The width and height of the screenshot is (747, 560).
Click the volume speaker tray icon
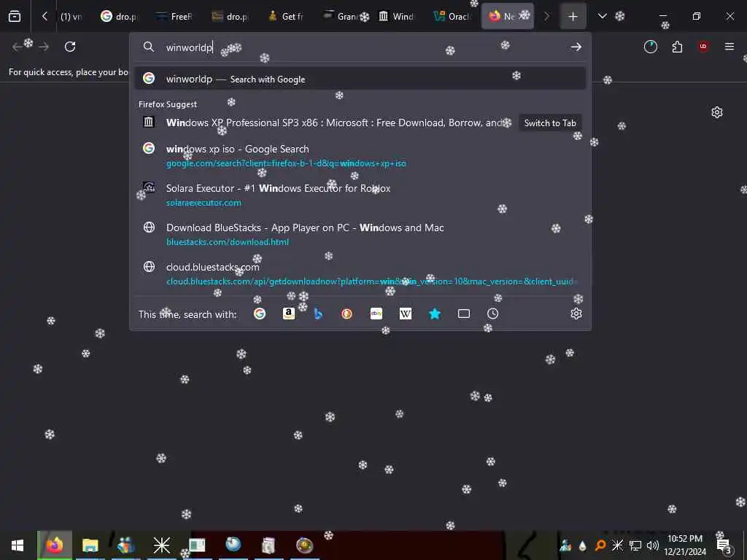click(652, 545)
